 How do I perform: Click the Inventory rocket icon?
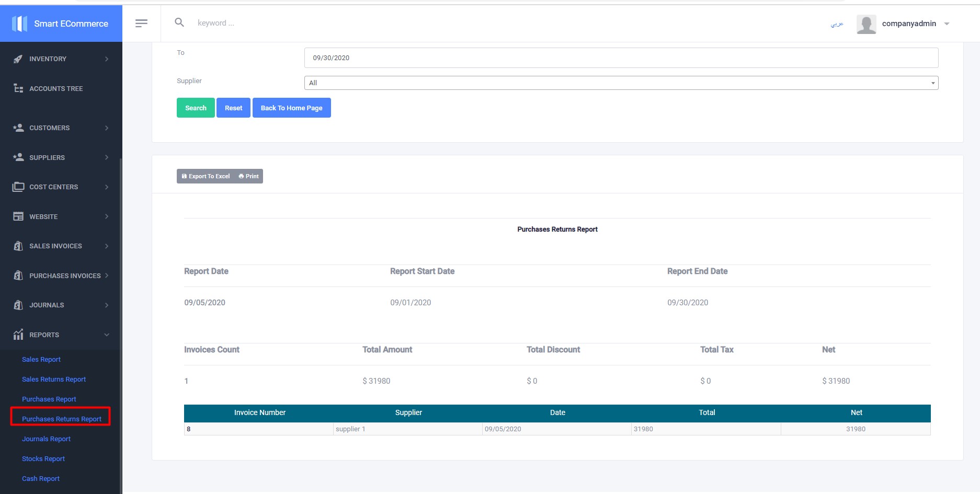click(18, 59)
